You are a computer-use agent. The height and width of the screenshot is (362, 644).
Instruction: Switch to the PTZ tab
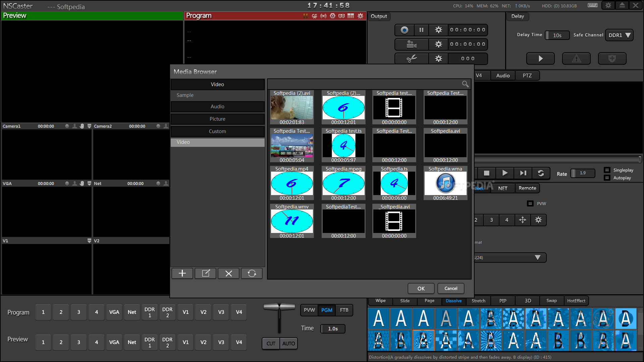pyautogui.click(x=527, y=75)
